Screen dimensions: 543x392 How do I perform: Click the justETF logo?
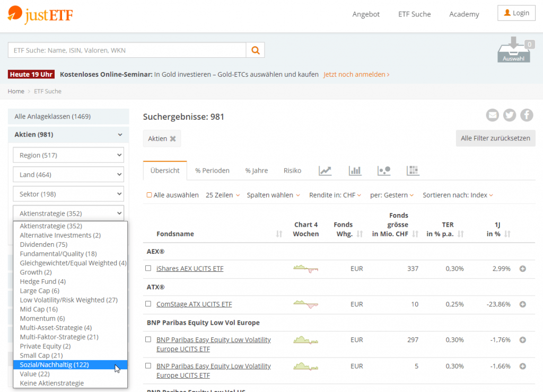[x=40, y=14]
